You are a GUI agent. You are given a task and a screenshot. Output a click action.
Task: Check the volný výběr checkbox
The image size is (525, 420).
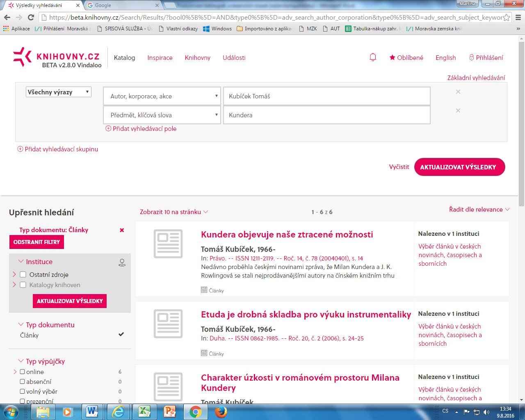[x=23, y=391]
